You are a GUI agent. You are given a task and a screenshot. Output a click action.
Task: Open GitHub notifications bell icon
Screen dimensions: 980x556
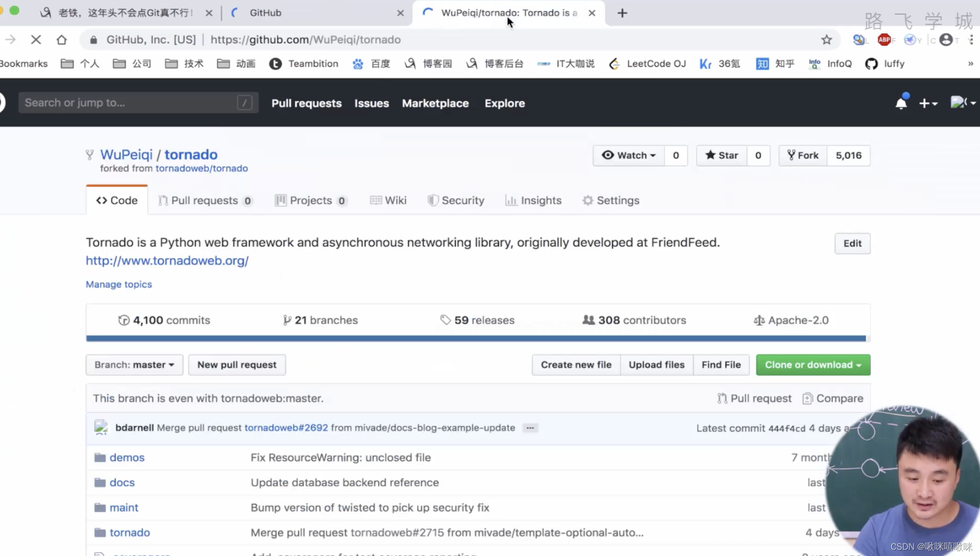point(901,103)
